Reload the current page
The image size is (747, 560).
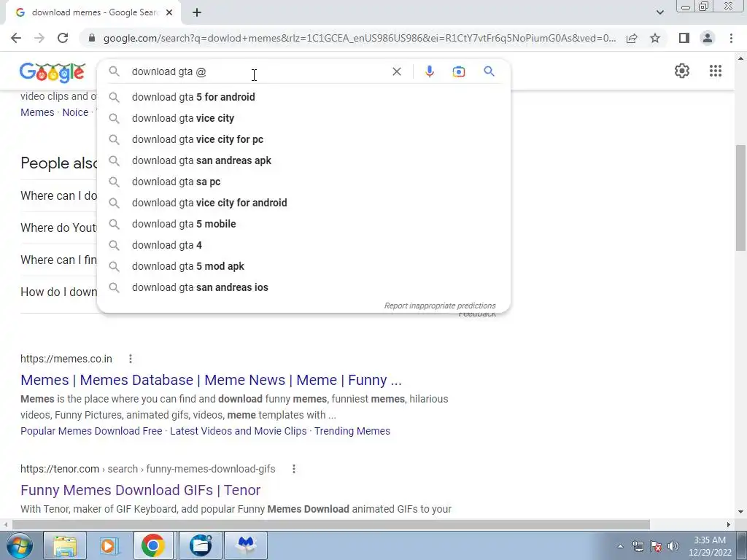point(63,38)
